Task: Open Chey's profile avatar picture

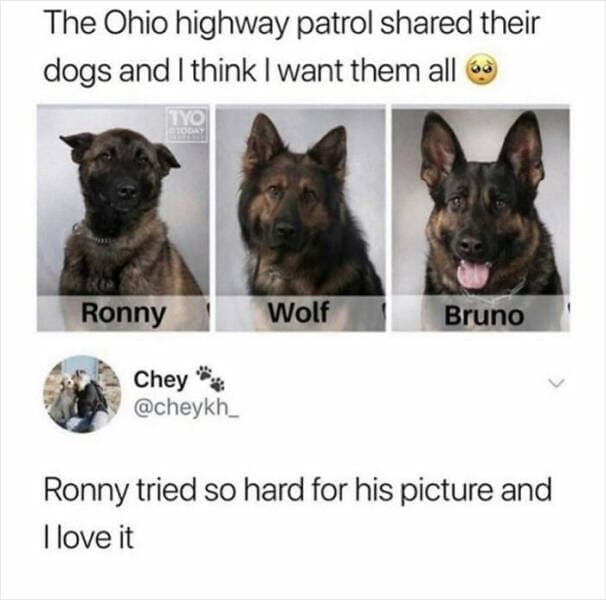Action: pyautogui.click(x=82, y=394)
